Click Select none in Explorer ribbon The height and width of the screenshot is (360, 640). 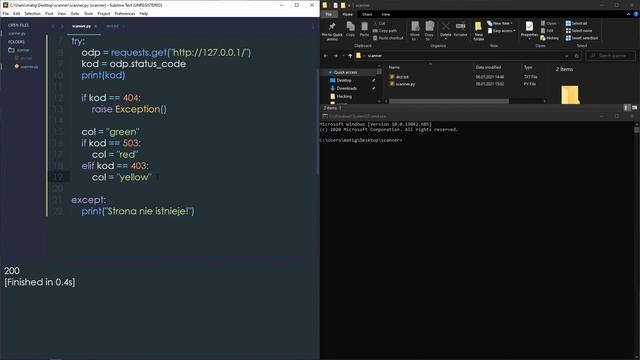point(579,31)
